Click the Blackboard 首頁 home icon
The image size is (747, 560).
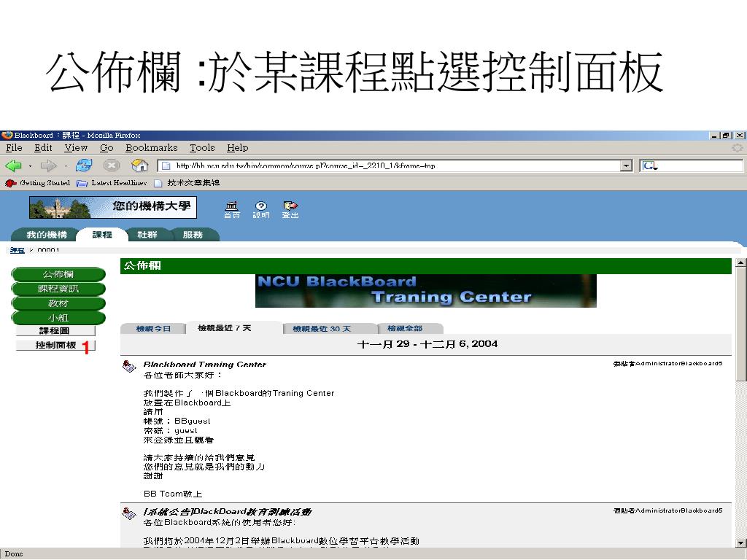point(232,209)
